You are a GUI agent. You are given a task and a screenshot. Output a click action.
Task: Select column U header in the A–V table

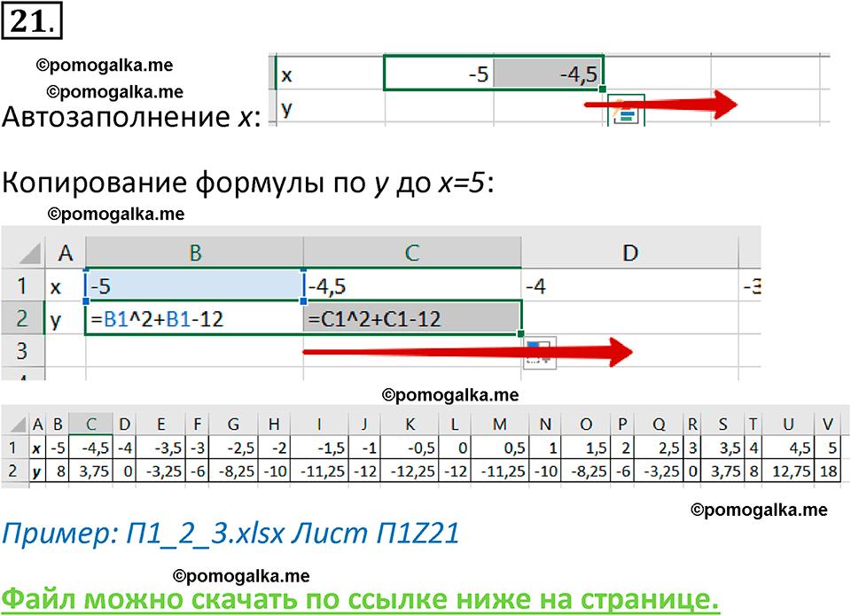(788, 424)
